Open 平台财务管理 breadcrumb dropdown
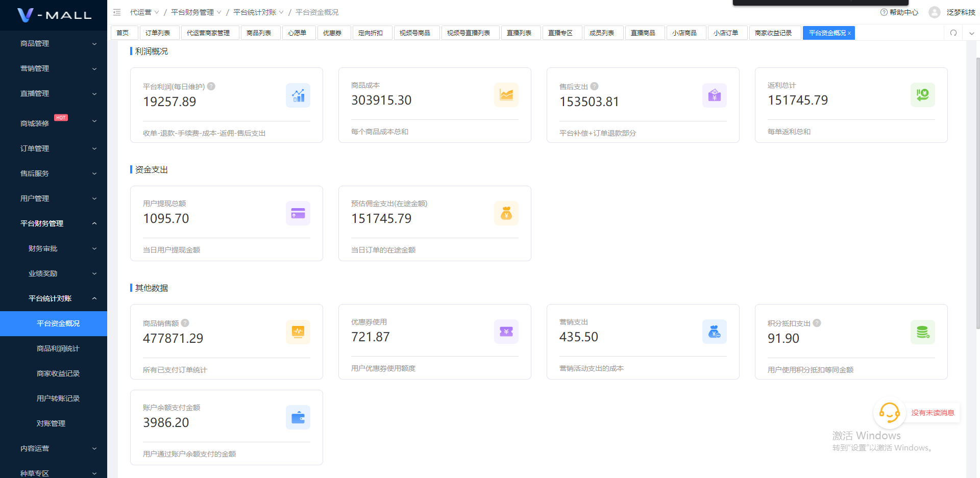The width and height of the screenshot is (980, 478). [x=196, y=12]
